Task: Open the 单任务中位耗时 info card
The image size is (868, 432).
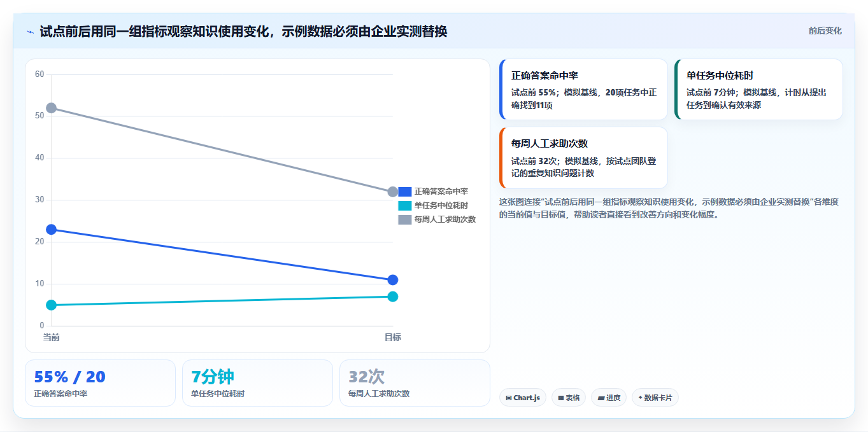Action: (758, 90)
